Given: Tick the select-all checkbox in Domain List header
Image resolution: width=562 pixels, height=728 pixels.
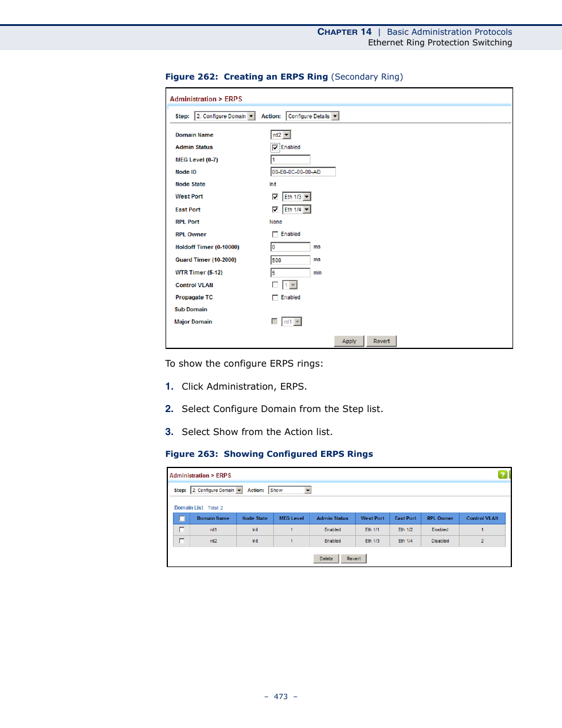Looking at the screenshot, I should [x=182, y=519].
